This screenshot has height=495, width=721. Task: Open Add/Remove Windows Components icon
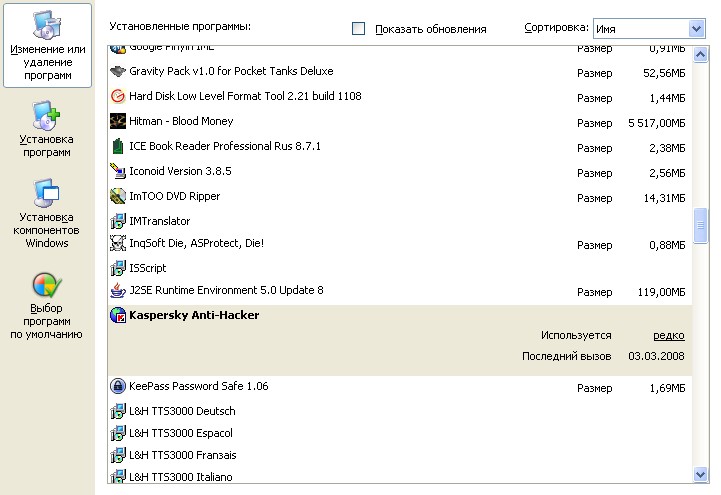click(x=46, y=193)
